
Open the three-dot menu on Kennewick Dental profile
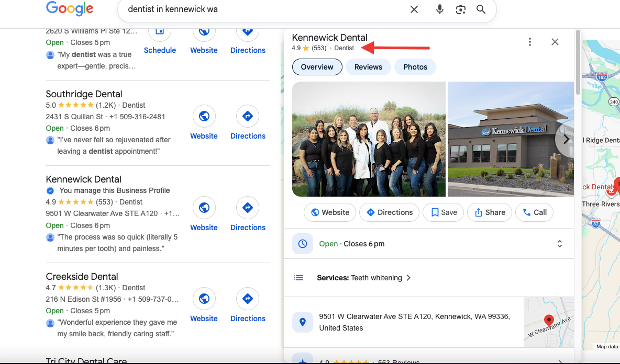pos(529,41)
